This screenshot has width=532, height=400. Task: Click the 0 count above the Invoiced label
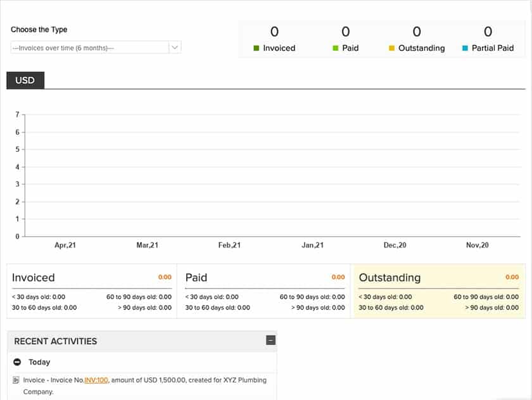(274, 31)
